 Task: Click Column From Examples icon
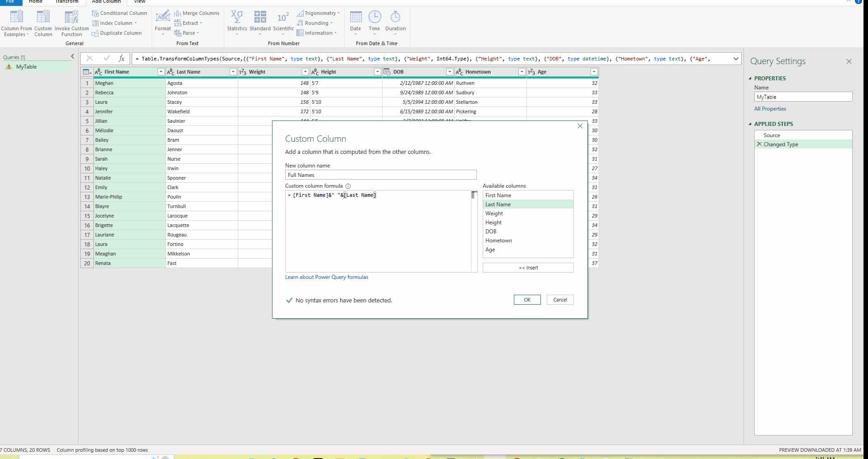click(x=17, y=17)
